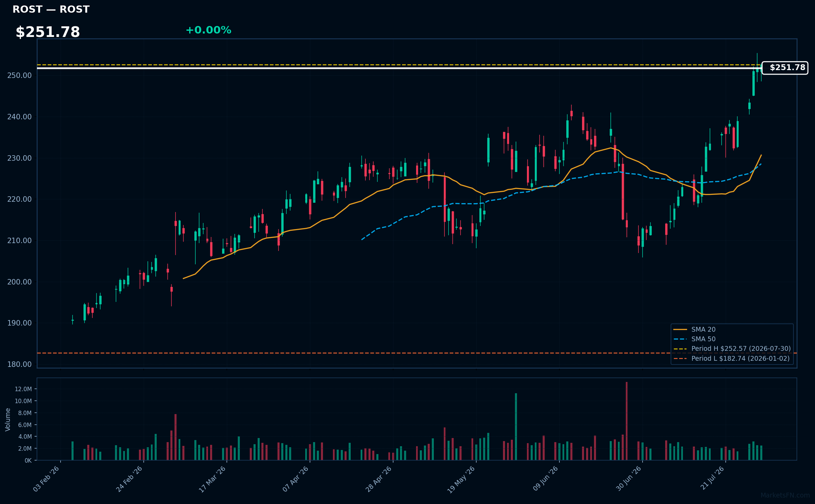The height and width of the screenshot is (504, 815).
Task: Click the 03 Feb '26 date axis label
Action: 46,479
